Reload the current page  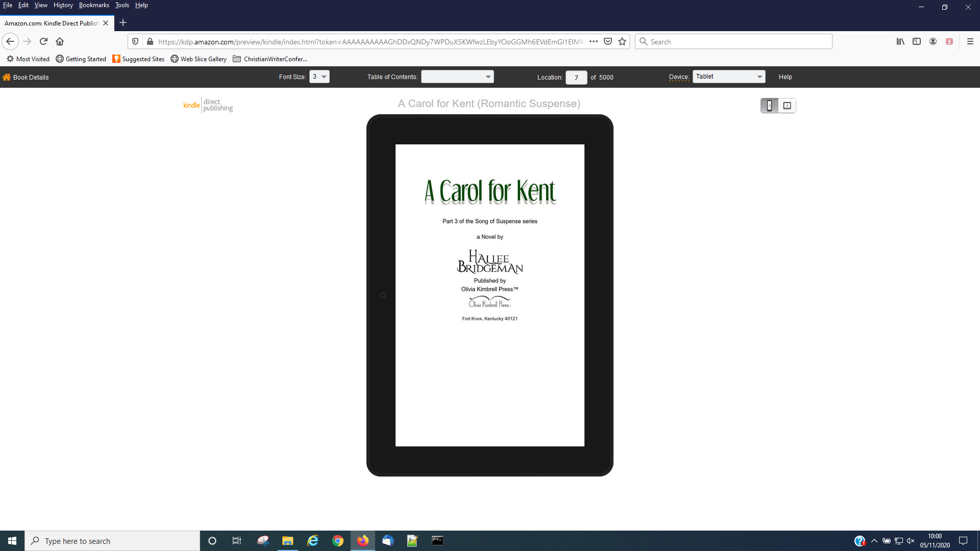pyautogui.click(x=43, y=41)
